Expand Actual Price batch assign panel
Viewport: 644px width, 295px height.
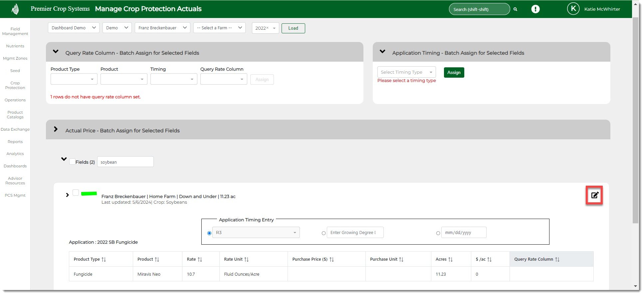56,129
